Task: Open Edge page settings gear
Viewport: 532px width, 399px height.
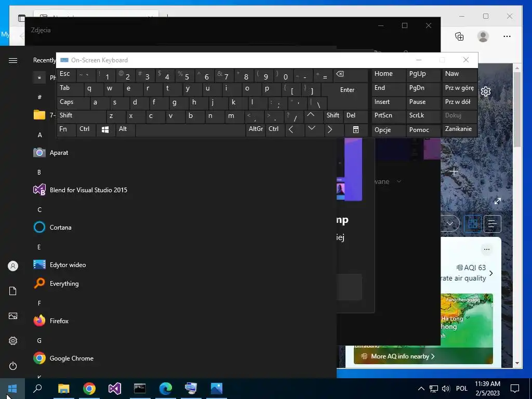Action: click(x=486, y=91)
